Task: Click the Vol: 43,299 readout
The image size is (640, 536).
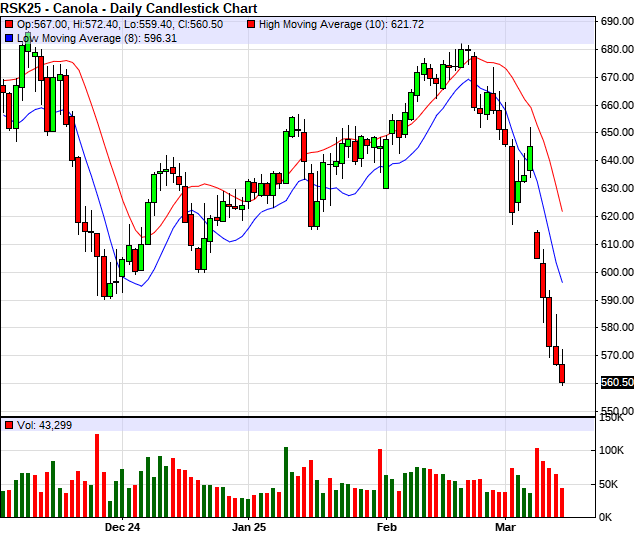Action: click(x=46, y=426)
